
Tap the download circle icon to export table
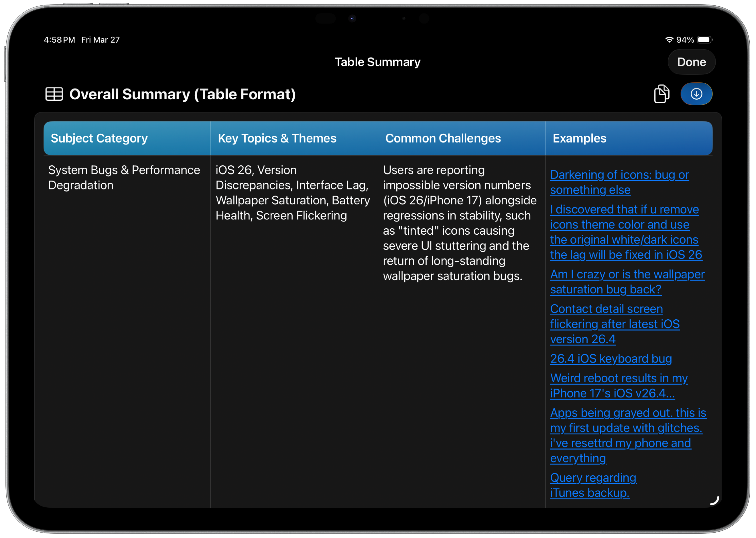tap(696, 94)
